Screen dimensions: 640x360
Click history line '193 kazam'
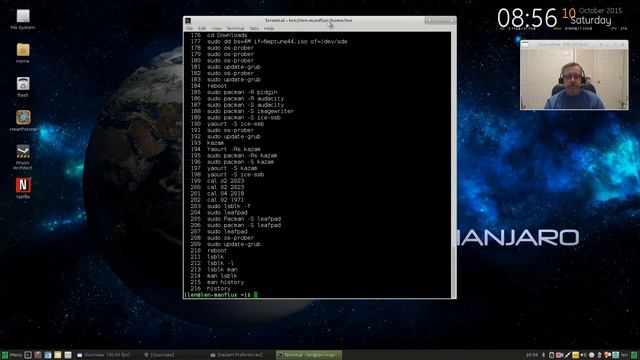(x=207, y=143)
